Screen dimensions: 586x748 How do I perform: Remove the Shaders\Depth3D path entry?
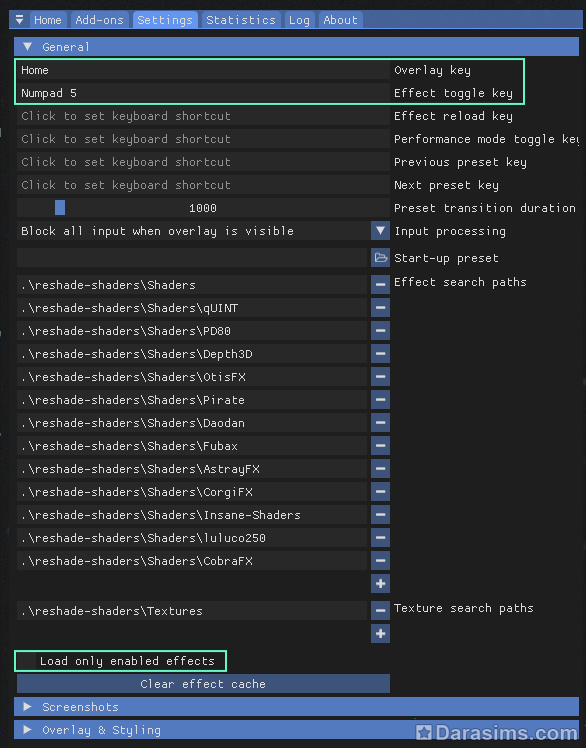(380, 353)
